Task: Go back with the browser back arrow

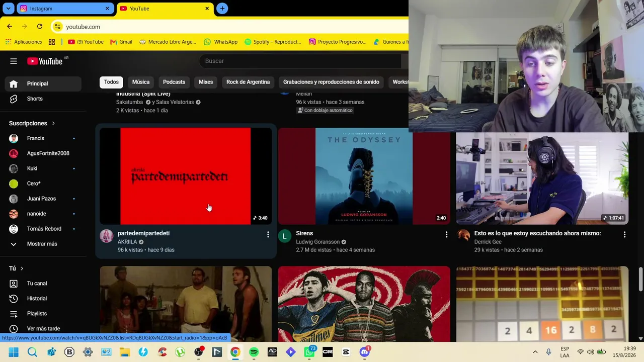Action: coord(10,26)
